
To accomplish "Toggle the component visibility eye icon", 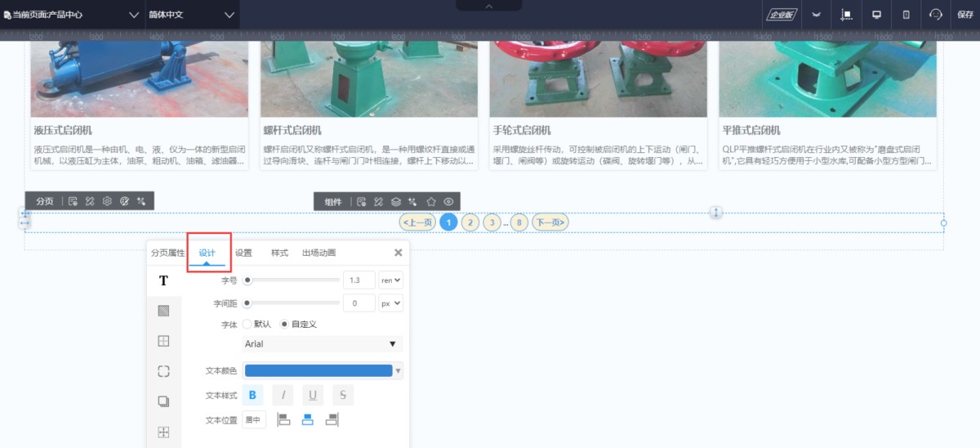I will (448, 201).
